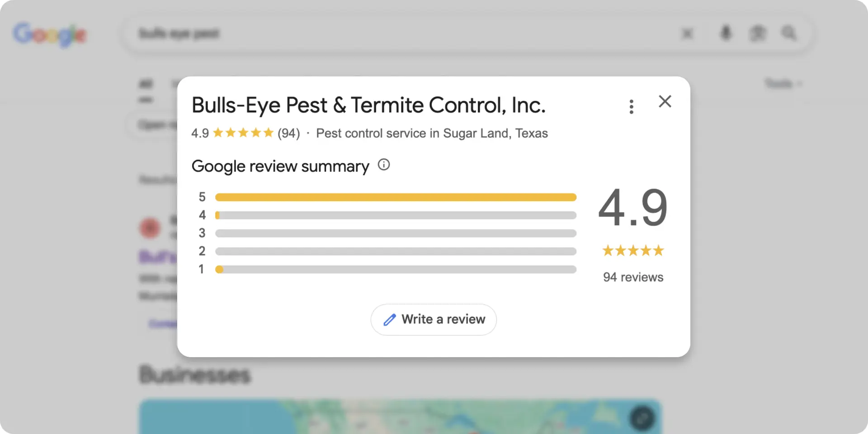The width and height of the screenshot is (868, 434).
Task: Expand the Tools dropdown
Action: point(783,84)
